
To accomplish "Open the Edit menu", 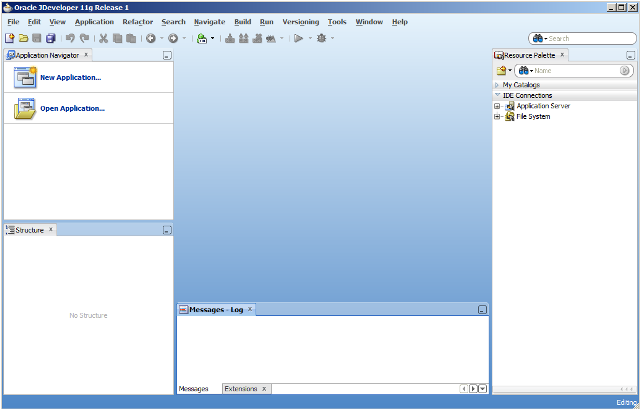I will click(34, 22).
